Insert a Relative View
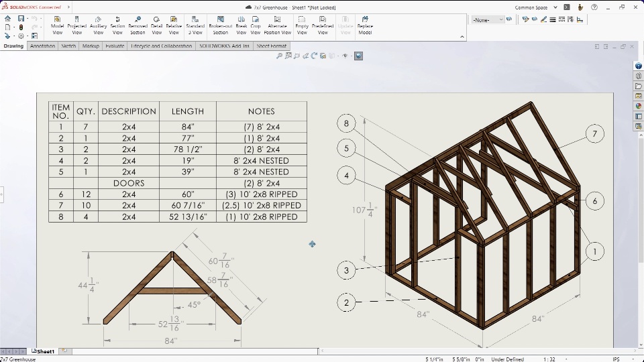 click(174, 25)
